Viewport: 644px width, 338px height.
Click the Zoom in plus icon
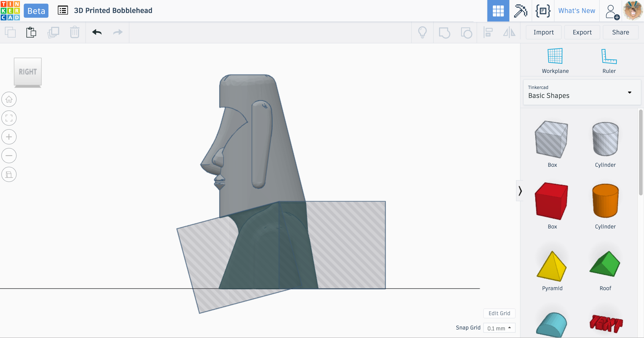9,137
